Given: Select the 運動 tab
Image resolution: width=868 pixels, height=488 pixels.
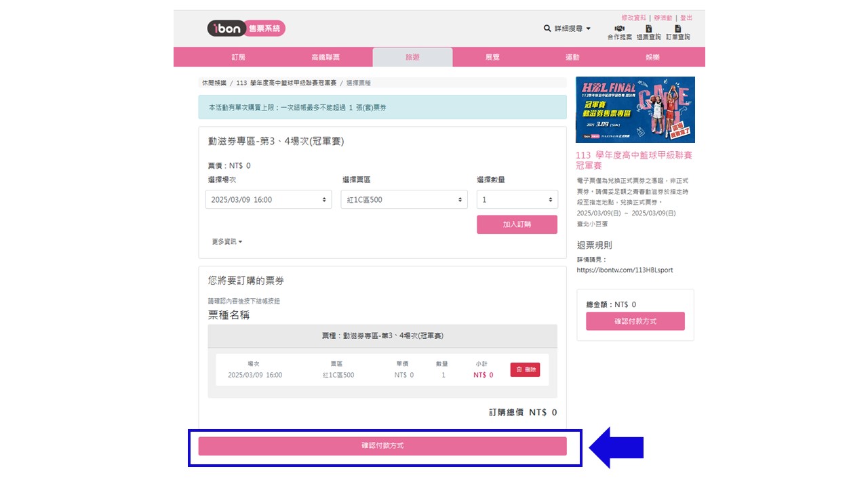Looking at the screenshot, I should click(x=572, y=58).
